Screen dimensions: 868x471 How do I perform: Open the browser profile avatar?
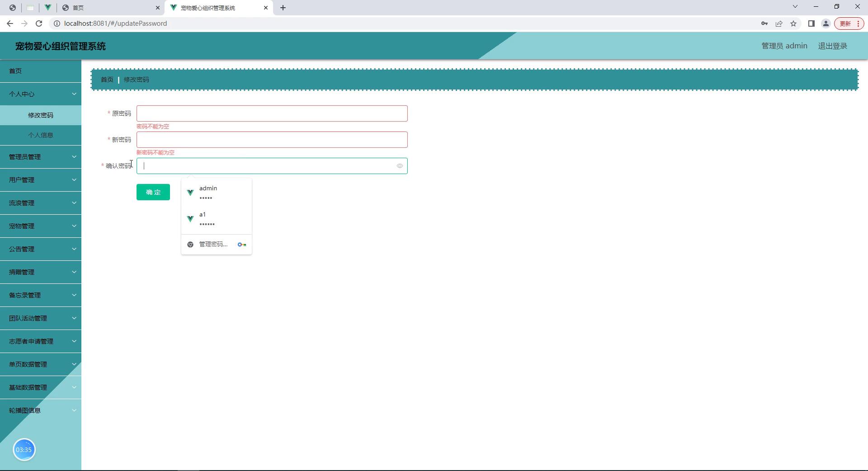click(x=826, y=24)
